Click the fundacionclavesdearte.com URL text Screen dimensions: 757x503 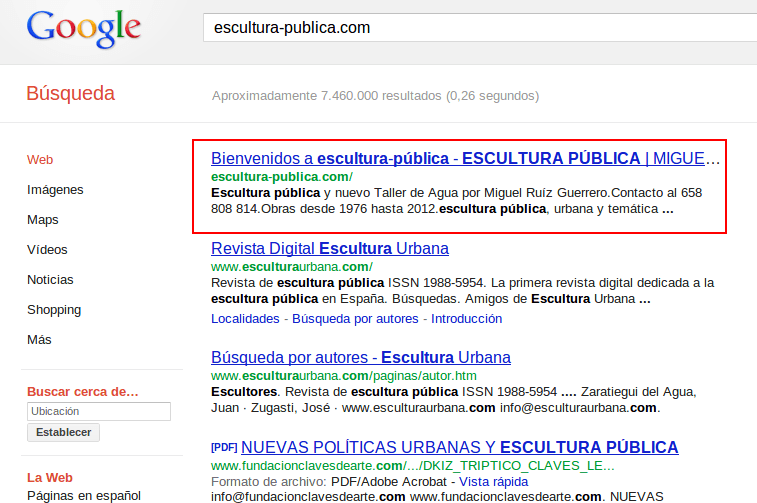pyautogui.click(x=412, y=466)
